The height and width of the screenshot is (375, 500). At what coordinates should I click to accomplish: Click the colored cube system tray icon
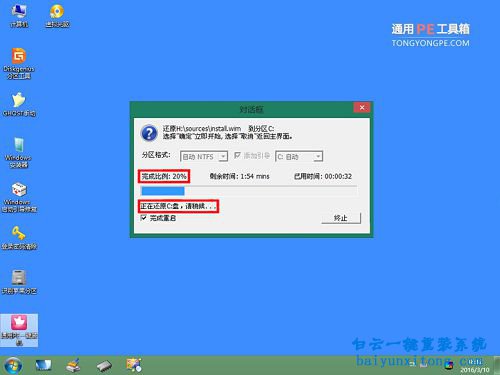coord(449,365)
